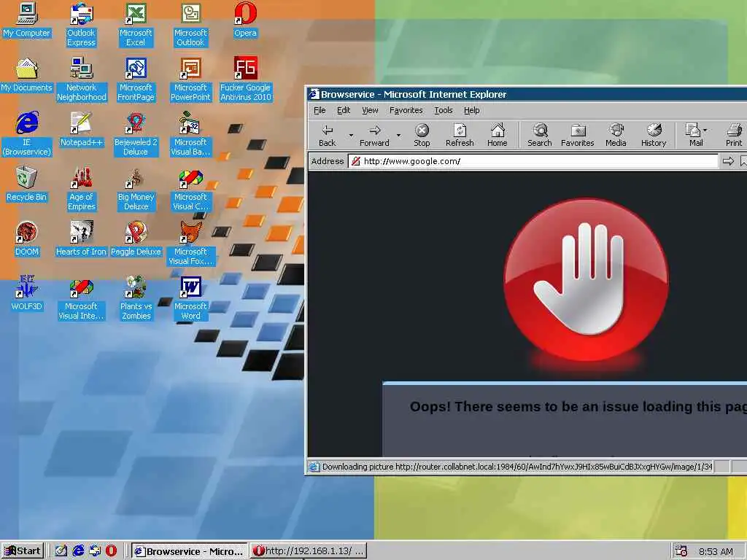Screen dimensions: 747x560
Task: Click Show Desktop Quick Launch icon
Action: coord(61,551)
